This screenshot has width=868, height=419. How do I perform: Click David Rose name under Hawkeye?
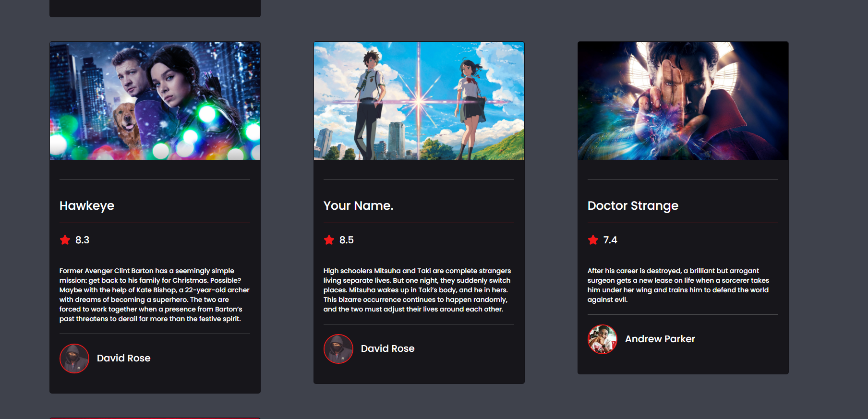124,358
